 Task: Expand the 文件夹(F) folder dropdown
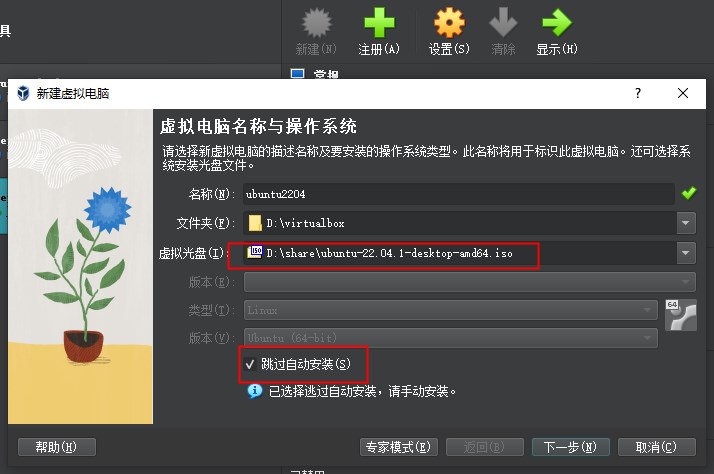(686, 223)
